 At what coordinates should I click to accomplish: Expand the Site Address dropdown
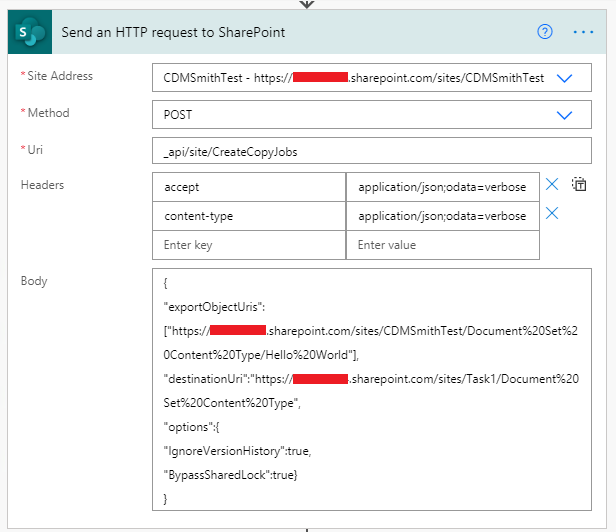(x=565, y=78)
